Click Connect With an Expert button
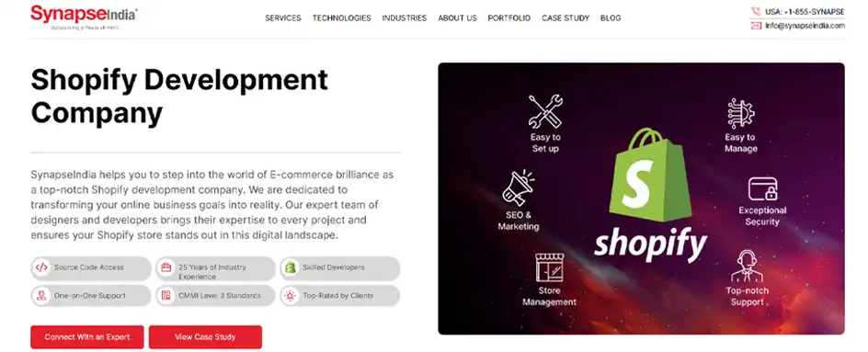 [x=87, y=336]
